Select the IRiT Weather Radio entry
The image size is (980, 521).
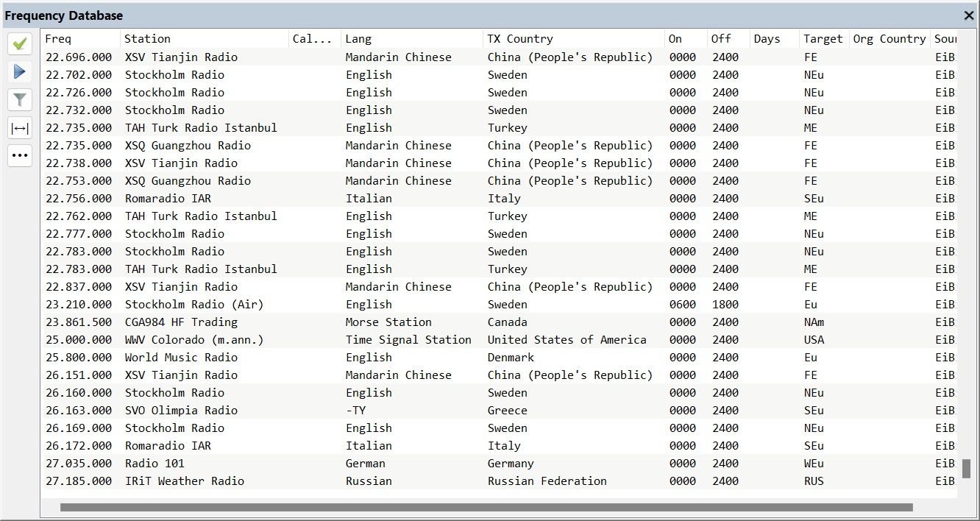(x=184, y=481)
